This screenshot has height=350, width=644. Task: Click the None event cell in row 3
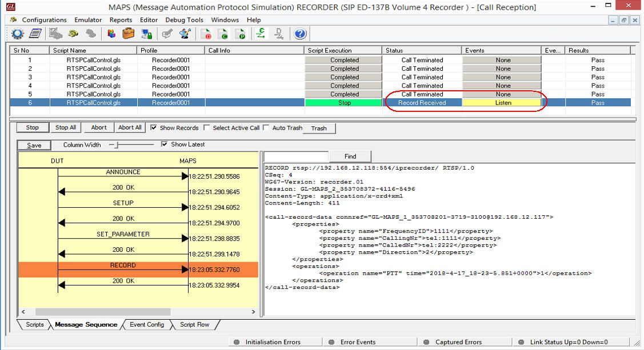pyautogui.click(x=503, y=77)
